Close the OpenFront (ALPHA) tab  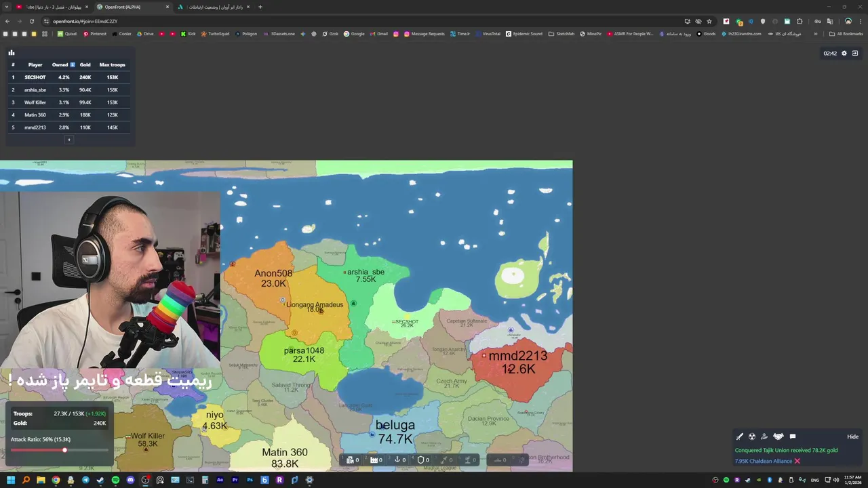[x=167, y=7]
